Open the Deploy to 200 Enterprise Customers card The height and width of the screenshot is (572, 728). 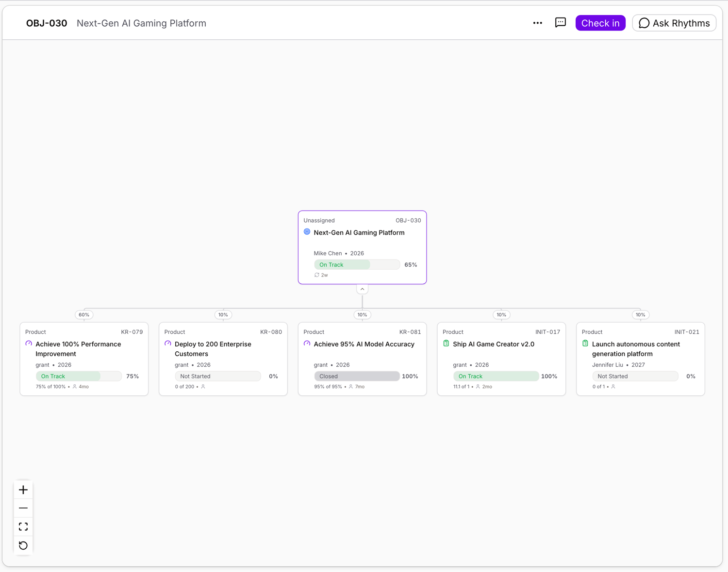(223, 359)
